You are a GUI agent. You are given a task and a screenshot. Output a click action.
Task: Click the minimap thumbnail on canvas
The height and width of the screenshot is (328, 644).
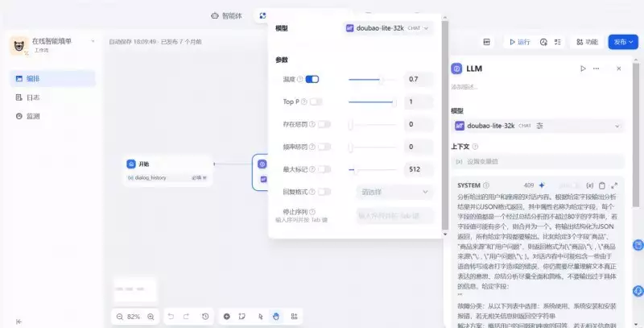coord(135,289)
